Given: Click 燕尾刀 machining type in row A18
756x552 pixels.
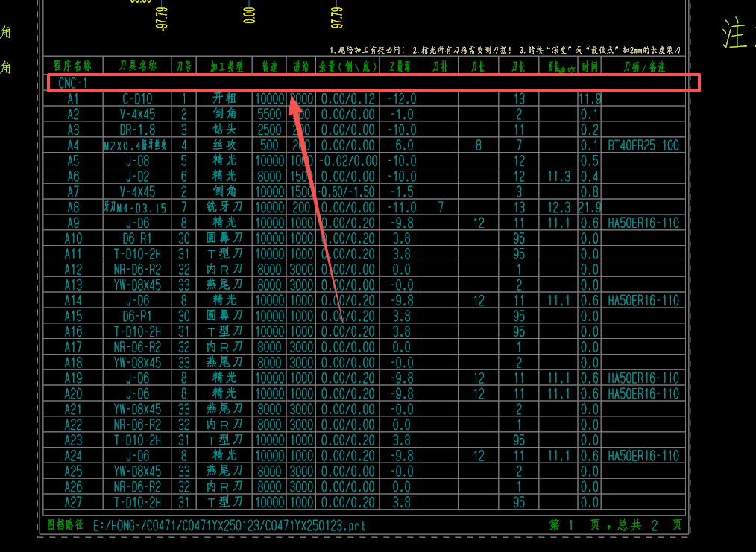Looking at the screenshot, I should pyautogui.click(x=224, y=362).
